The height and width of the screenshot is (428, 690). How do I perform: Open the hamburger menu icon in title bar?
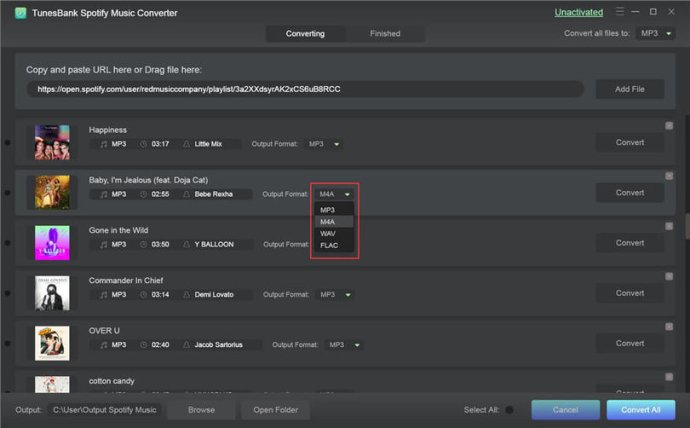[620, 11]
